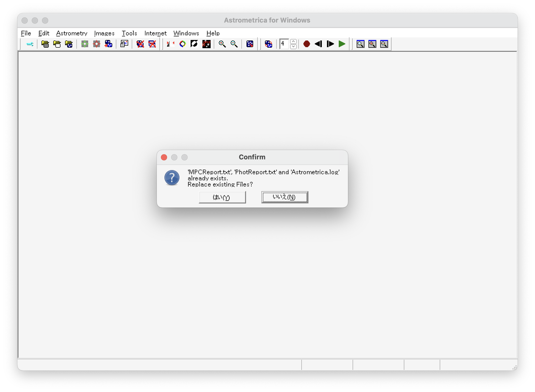The height and width of the screenshot is (392, 535).
Task: Click the Background and Range tool icon
Action: coord(170,44)
